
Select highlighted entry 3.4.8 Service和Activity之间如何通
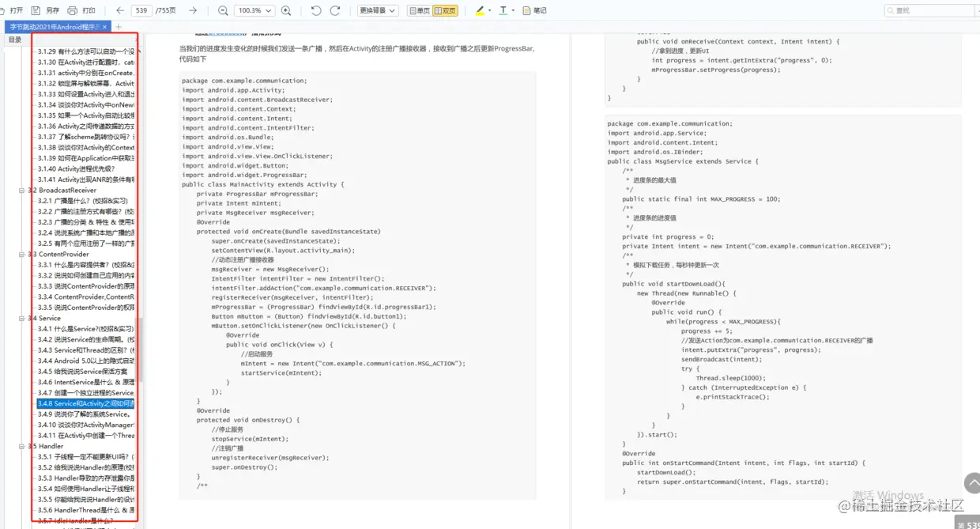pos(85,404)
